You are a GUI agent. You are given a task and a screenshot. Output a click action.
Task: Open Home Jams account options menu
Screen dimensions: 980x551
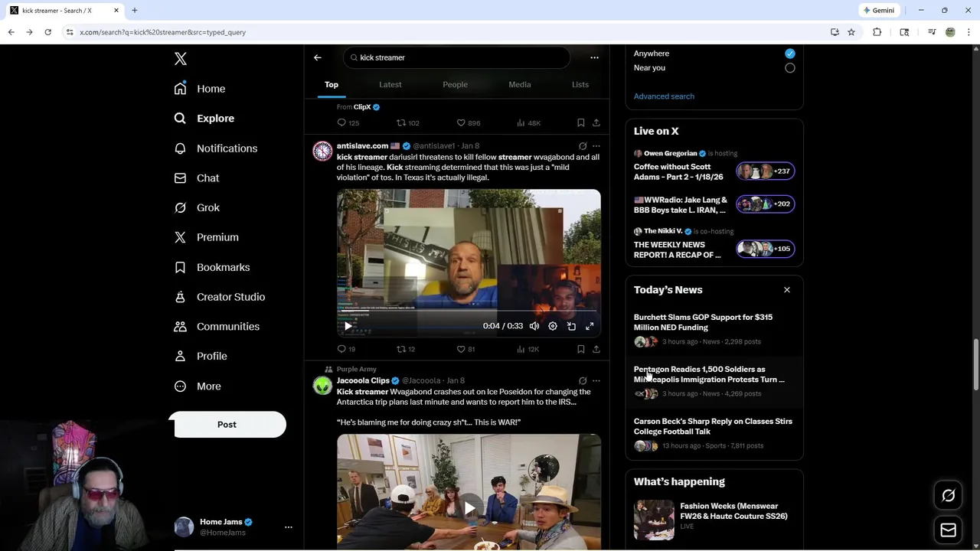[289, 527]
